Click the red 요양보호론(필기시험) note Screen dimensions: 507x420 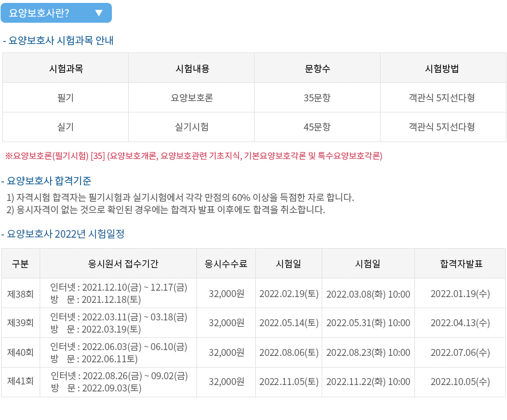coord(193,156)
